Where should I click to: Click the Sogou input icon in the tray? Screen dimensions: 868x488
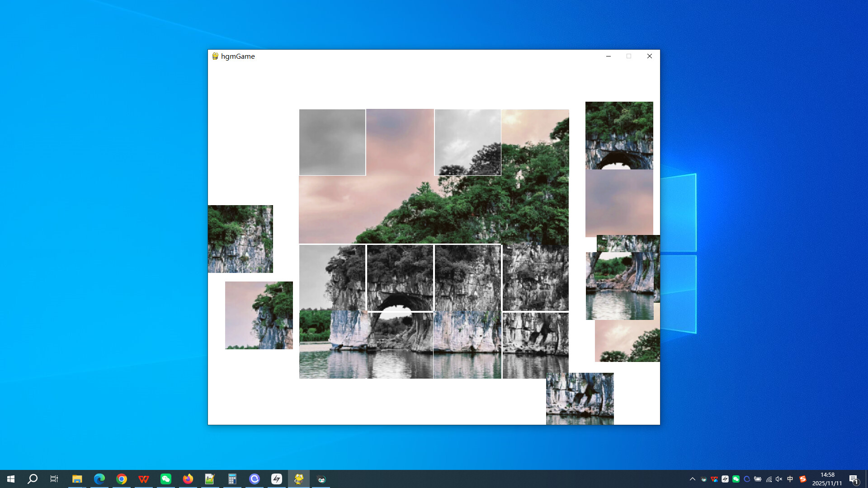[x=802, y=479]
